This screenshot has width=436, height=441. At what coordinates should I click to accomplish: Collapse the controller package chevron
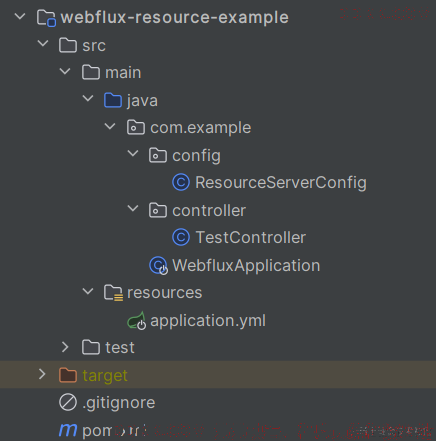pos(133,209)
